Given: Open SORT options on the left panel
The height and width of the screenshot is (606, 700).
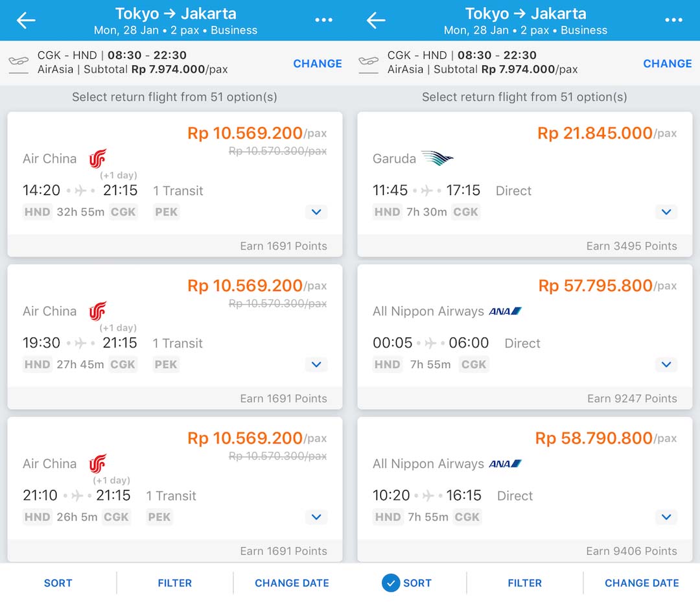Looking at the screenshot, I should point(58,583).
